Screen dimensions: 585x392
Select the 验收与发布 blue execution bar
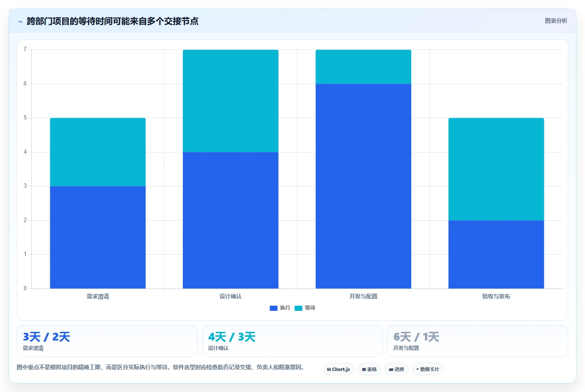coord(496,255)
